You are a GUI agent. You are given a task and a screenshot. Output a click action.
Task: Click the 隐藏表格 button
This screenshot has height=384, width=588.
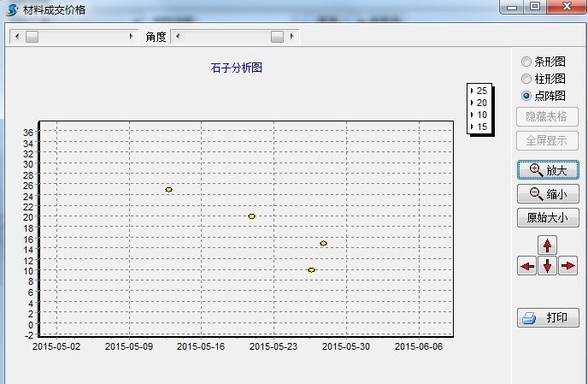click(x=548, y=116)
